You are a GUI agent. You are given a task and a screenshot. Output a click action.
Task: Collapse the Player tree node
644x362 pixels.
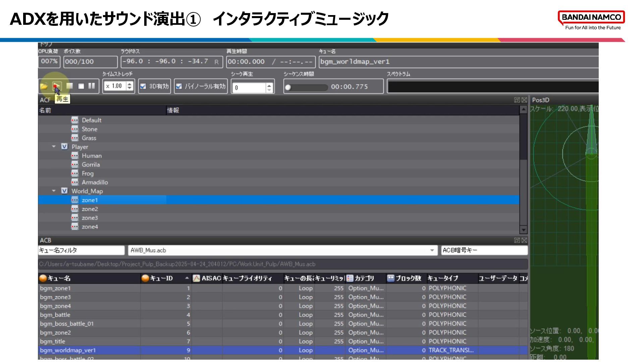click(54, 147)
